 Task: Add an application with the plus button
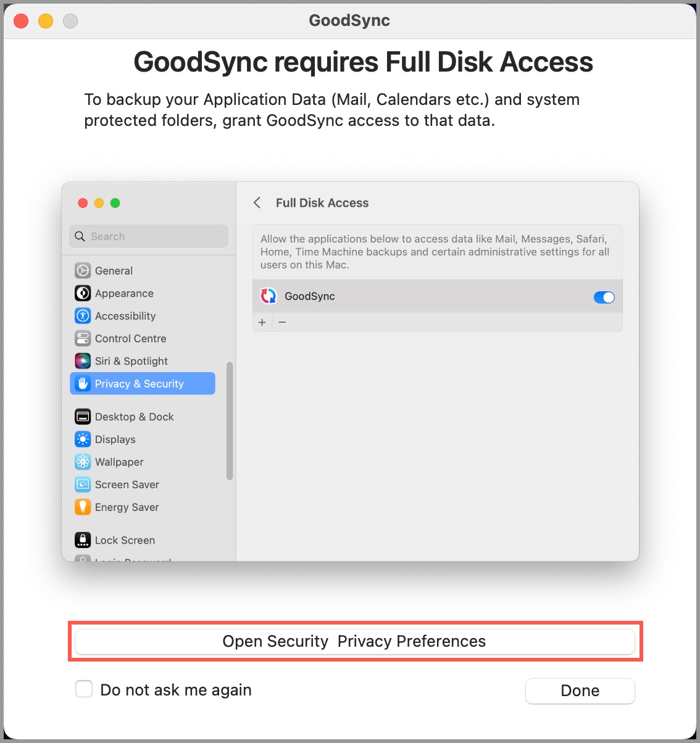262,322
